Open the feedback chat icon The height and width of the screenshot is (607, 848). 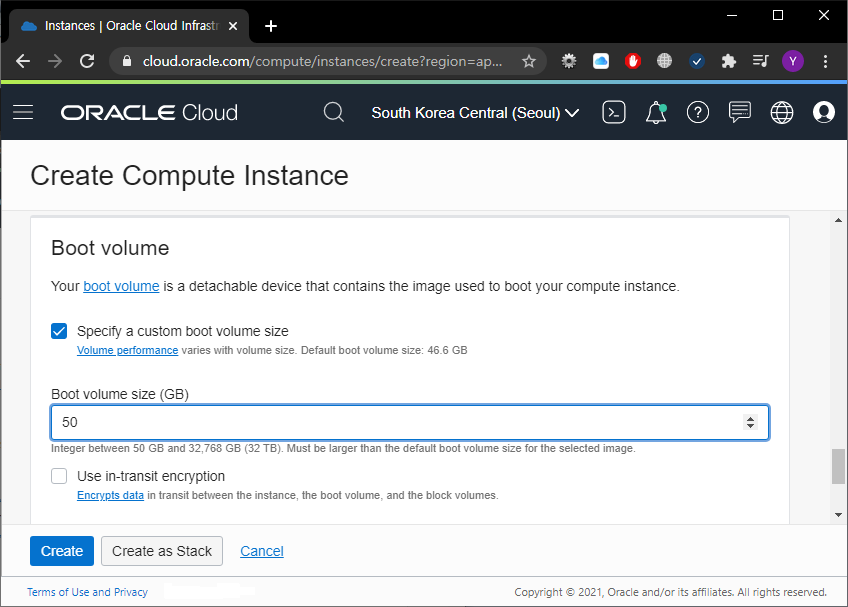click(740, 112)
